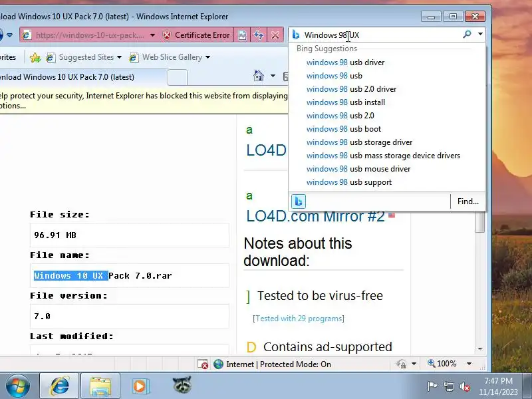Open Action Center flag tray icon

coord(432,386)
